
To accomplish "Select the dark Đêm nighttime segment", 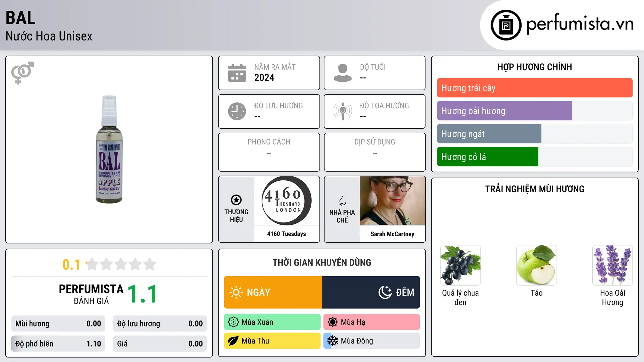I will click(371, 292).
